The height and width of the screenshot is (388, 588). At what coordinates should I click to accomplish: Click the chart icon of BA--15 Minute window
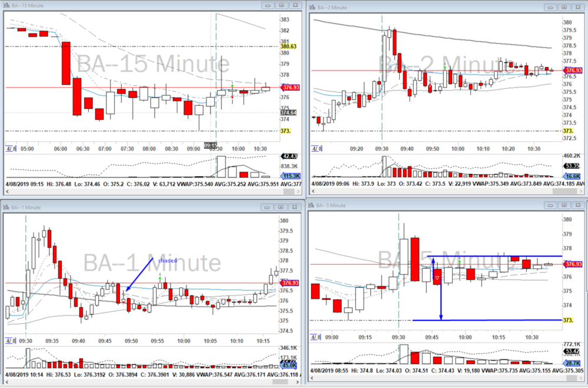pos(7,6)
